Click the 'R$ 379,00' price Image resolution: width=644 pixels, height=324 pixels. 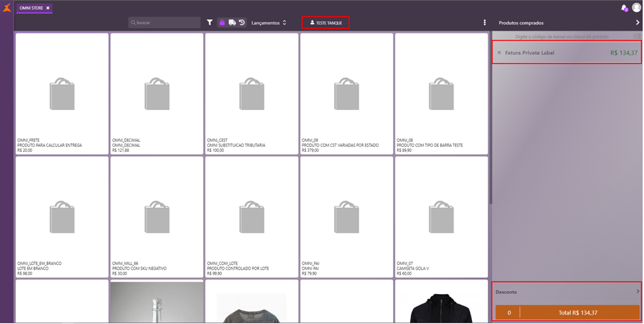(310, 150)
